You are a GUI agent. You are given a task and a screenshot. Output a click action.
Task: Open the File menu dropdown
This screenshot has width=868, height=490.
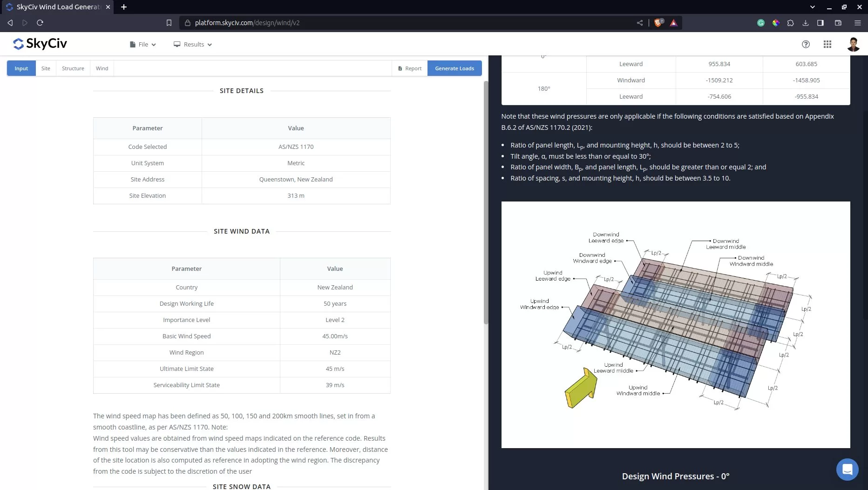tap(142, 44)
